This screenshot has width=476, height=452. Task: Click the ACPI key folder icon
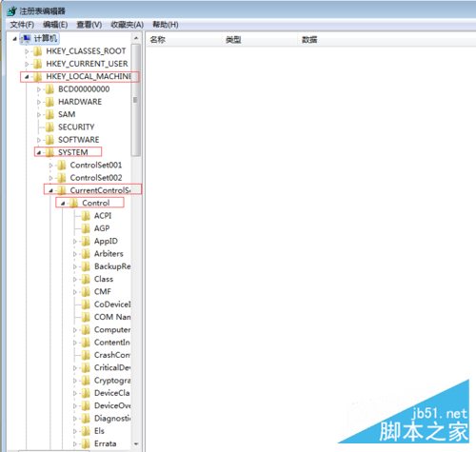pos(86,216)
